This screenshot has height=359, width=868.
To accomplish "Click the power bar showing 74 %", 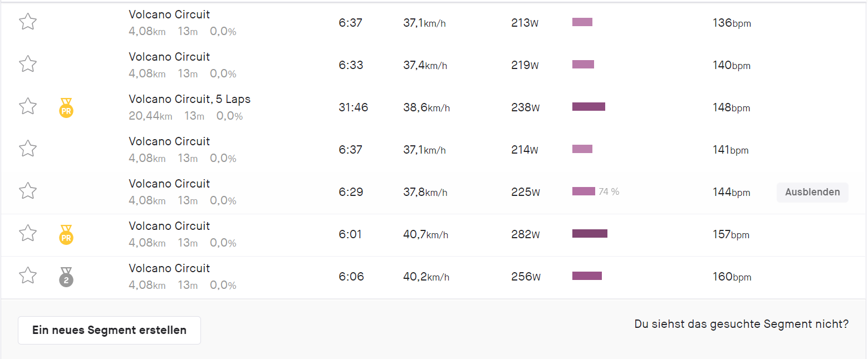I will tap(583, 191).
